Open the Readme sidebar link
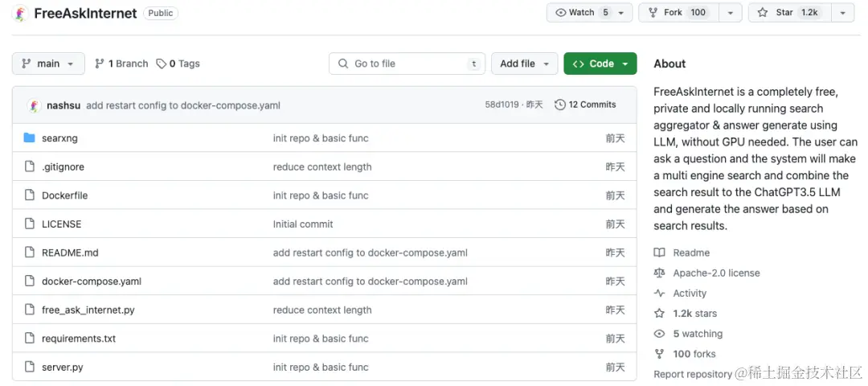This screenshot has height=386, width=868. [691, 253]
